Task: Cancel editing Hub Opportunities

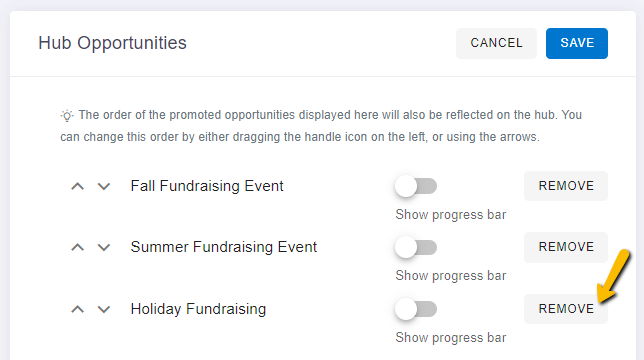Action: click(x=496, y=43)
